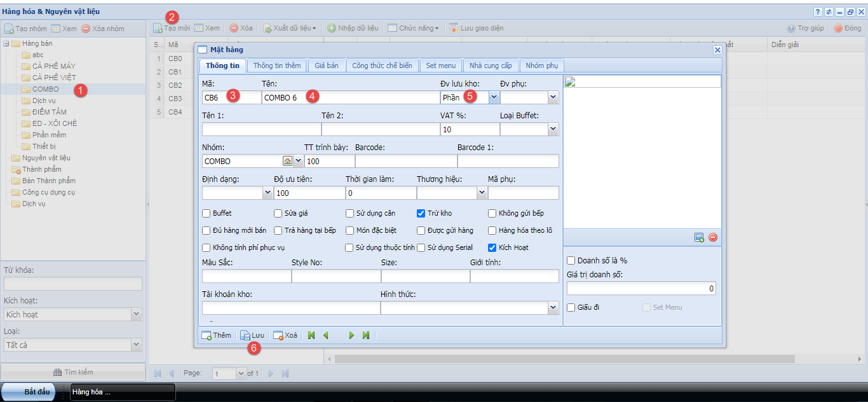This screenshot has height=402, width=868.
Task: Click the Từ khóa search input field
Action: (x=73, y=284)
